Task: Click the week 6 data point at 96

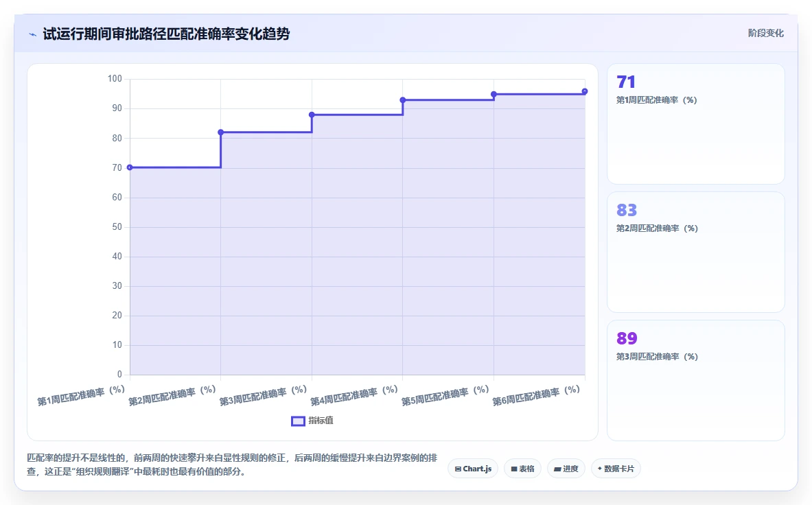Action: (x=585, y=91)
